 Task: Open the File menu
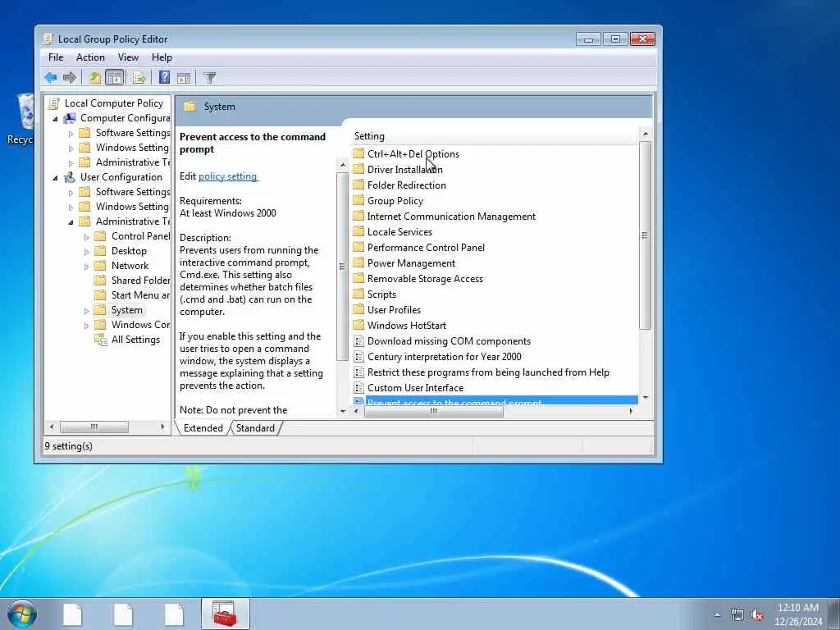coord(56,57)
